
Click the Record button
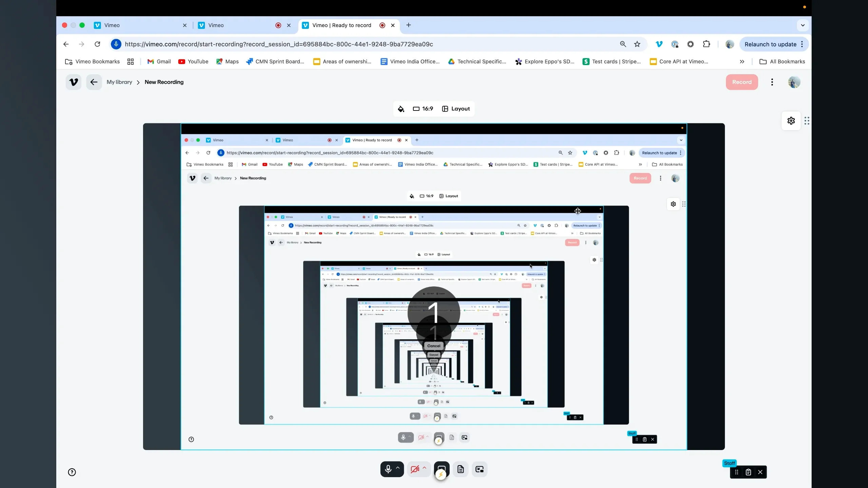[742, 82]
